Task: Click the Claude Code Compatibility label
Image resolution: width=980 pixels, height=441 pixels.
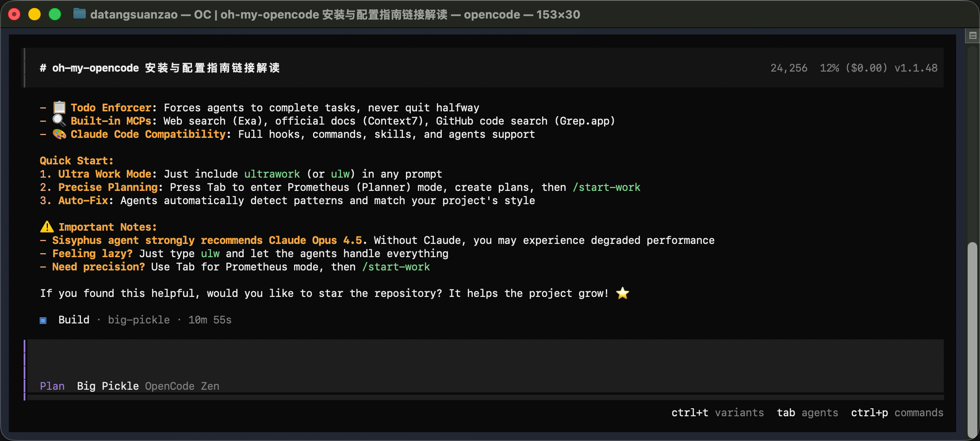Action: pos(148,134)
